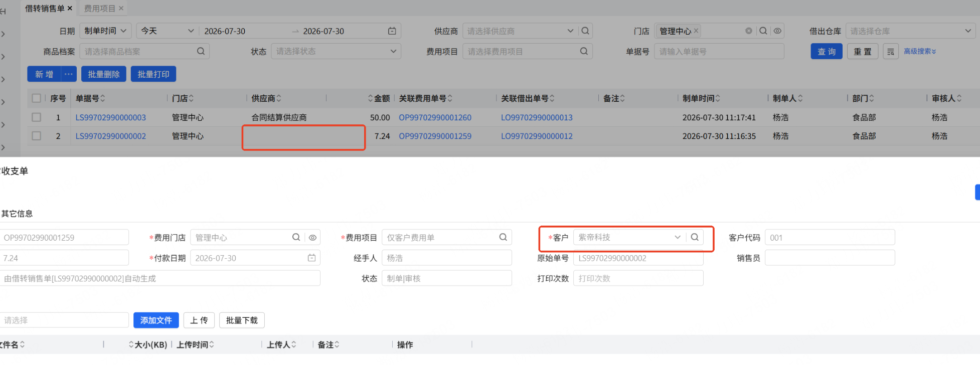Open document link LS99702990000002
The height and width of the screenshot is (365, 980).
[111, 136]
